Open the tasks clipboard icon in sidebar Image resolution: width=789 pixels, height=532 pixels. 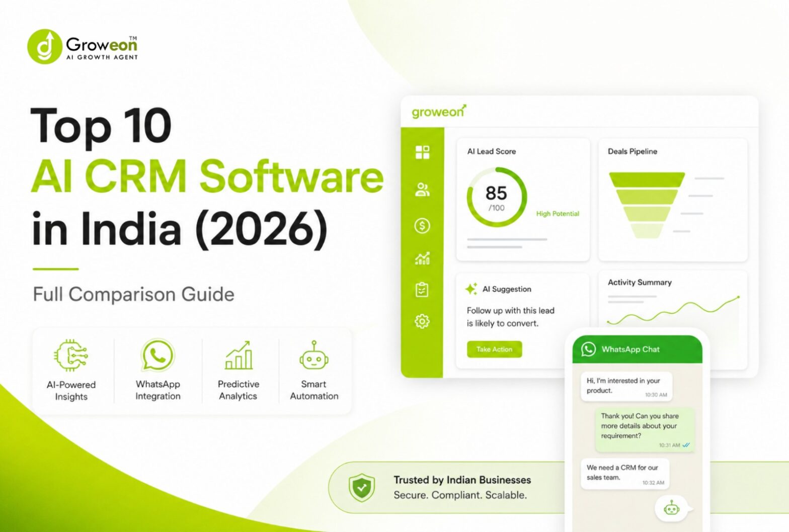click(422, 290)
